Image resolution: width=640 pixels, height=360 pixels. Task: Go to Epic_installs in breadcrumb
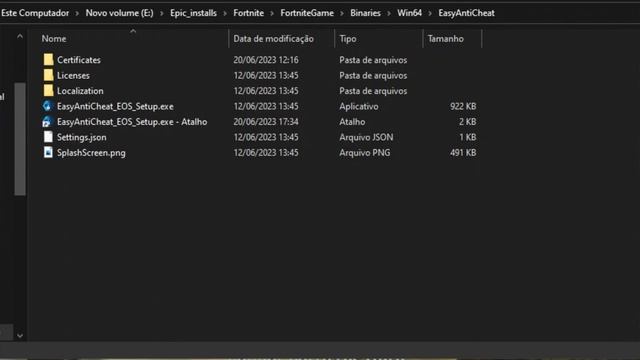click(x=193, y=13)
